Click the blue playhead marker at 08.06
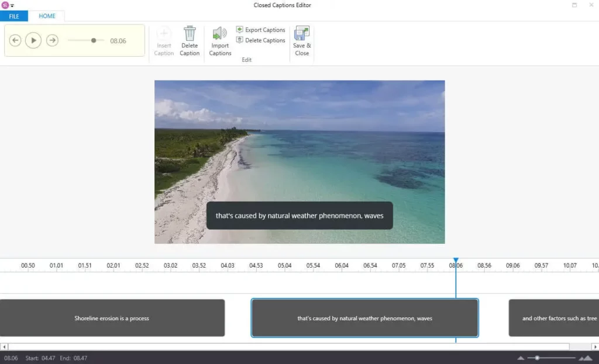This screenshot has height=364, width=599. 456,261
